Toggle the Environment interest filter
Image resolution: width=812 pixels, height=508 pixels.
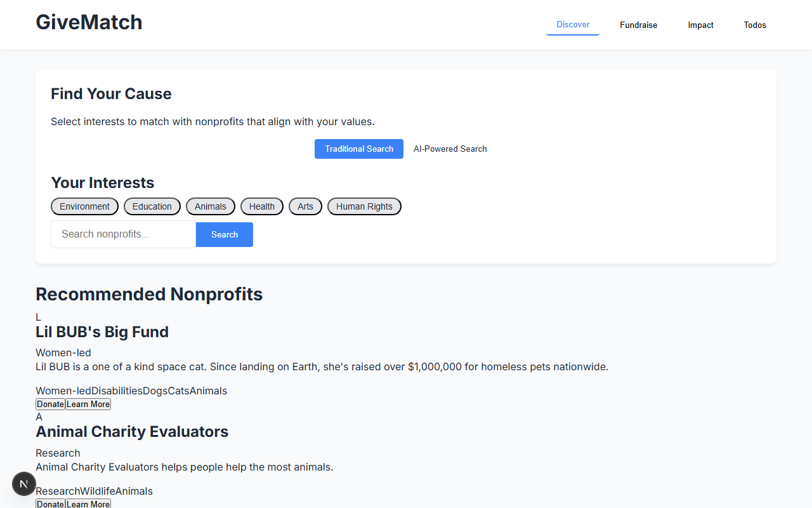click(84, 206)
